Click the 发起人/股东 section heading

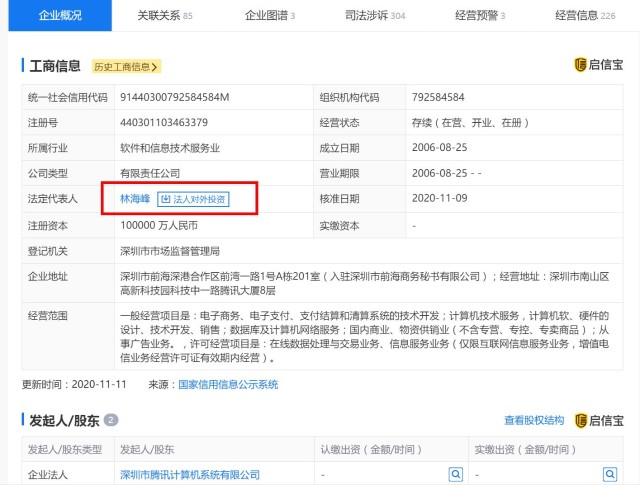tap(64, 420)
